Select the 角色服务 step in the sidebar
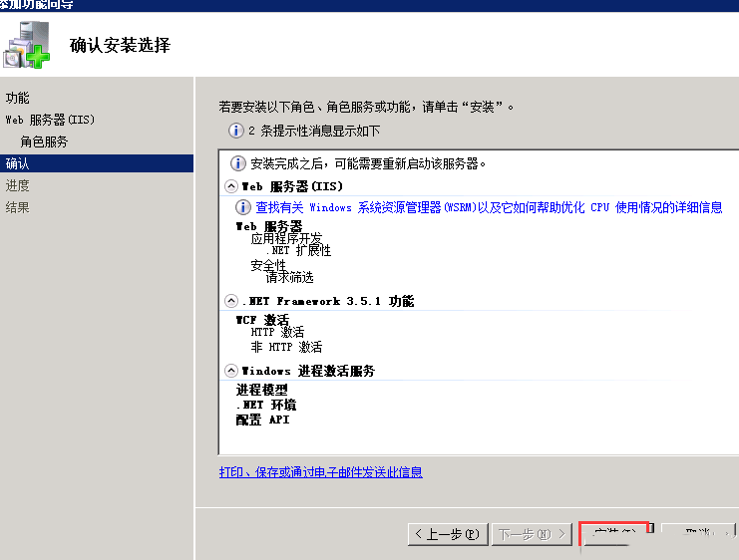The height and width of the screenshot is (560, 739). coord(44,141)
